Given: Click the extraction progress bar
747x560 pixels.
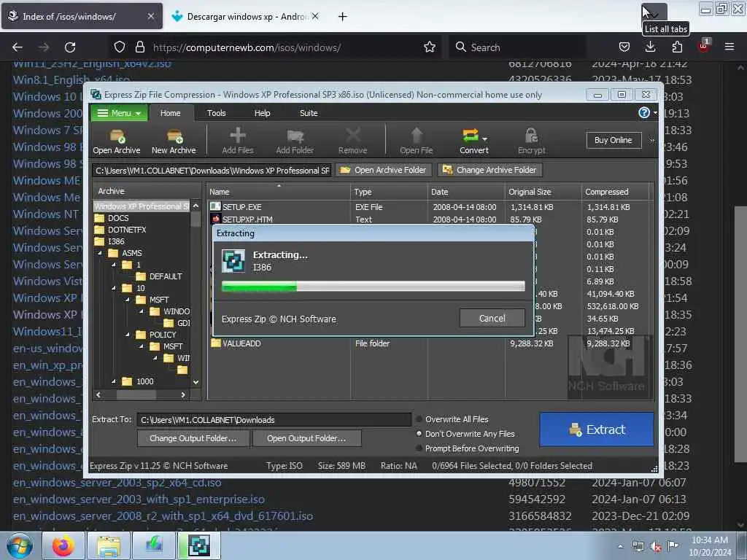Looking at the screenshot, I should point(373,286).
